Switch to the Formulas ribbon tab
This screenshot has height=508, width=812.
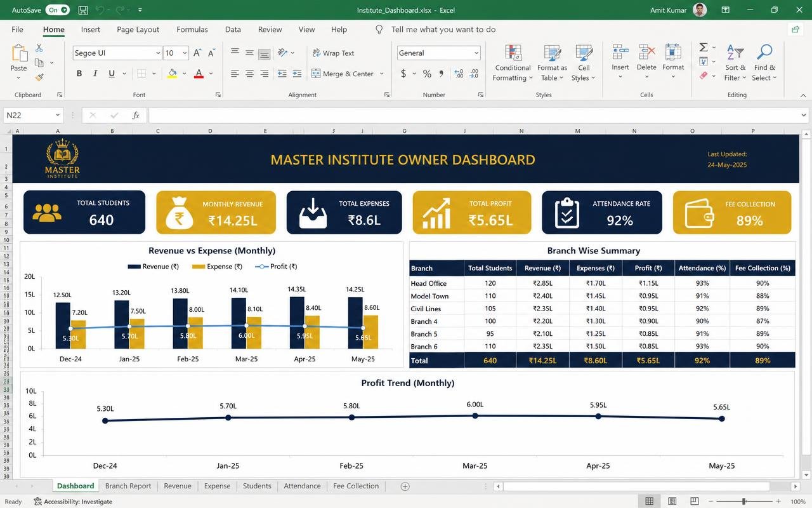coord(192,29)
